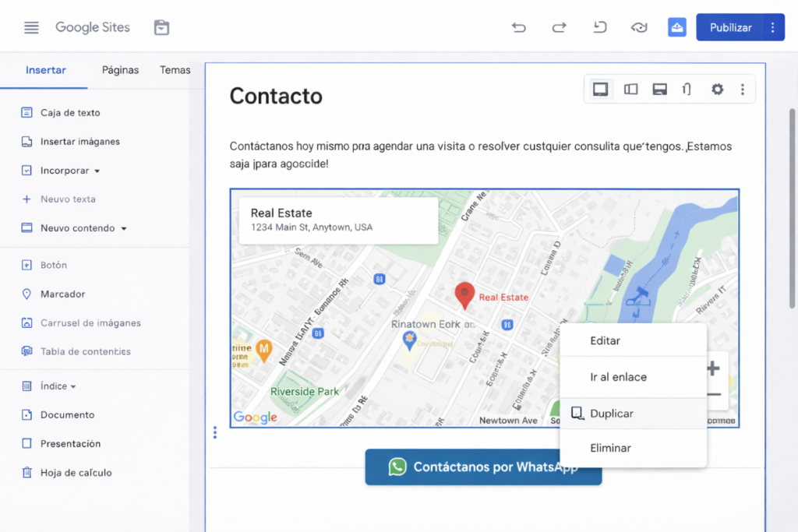
Task: Select the full-width section layout
Action: 600,89
